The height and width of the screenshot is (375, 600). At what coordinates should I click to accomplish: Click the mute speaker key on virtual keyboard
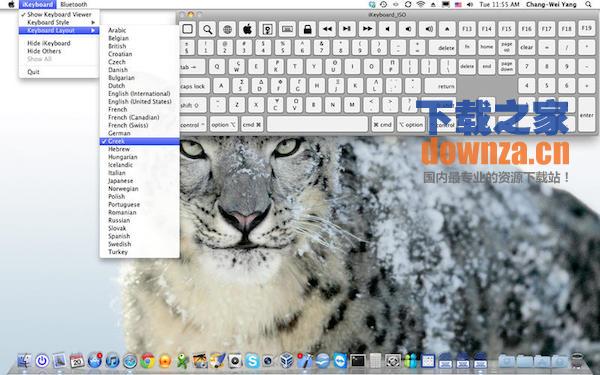387,29
